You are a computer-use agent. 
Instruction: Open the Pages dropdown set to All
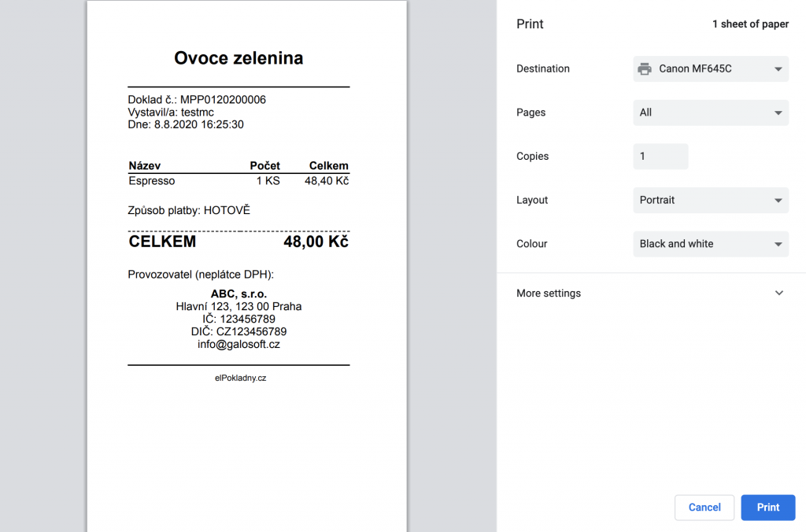pyautogui.click(x=711, y=113)
